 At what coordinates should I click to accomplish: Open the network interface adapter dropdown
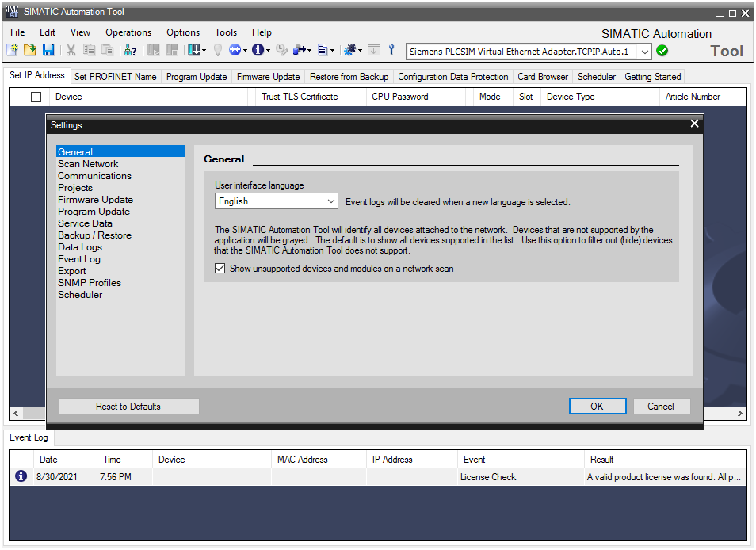[x=529, y=52]
